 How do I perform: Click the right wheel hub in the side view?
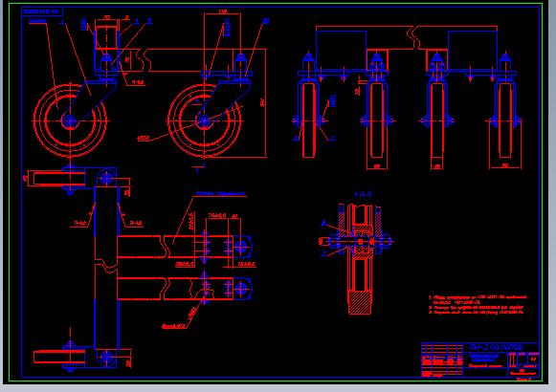tap(204, 120)
